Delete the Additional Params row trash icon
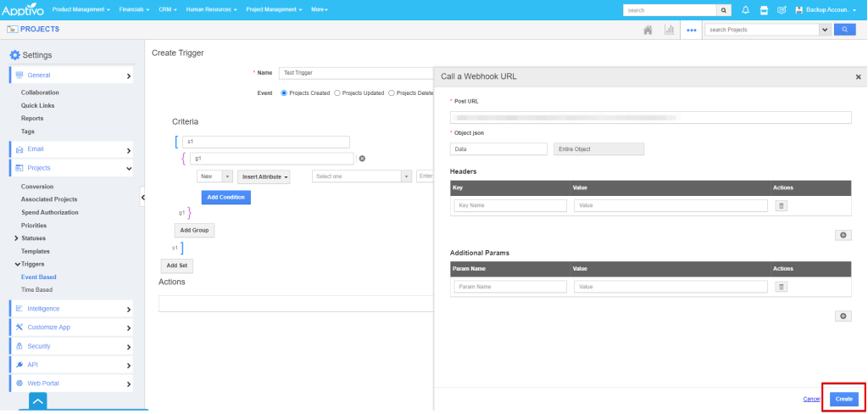The image size is (868, 414). pos(782,287)
